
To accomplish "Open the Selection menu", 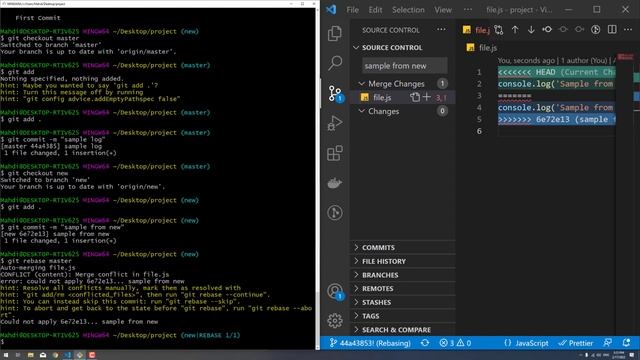I will pyautogui.click(x=408, y=10).
